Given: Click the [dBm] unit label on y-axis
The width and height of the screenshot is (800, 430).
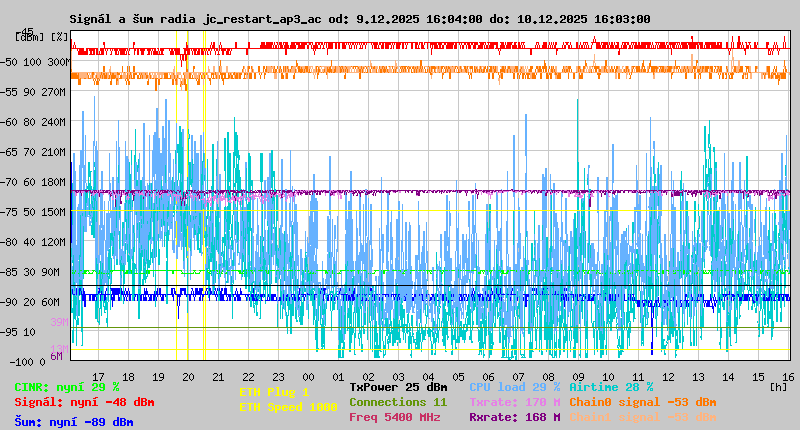Looking at the screenshot, I should point(28,36).
